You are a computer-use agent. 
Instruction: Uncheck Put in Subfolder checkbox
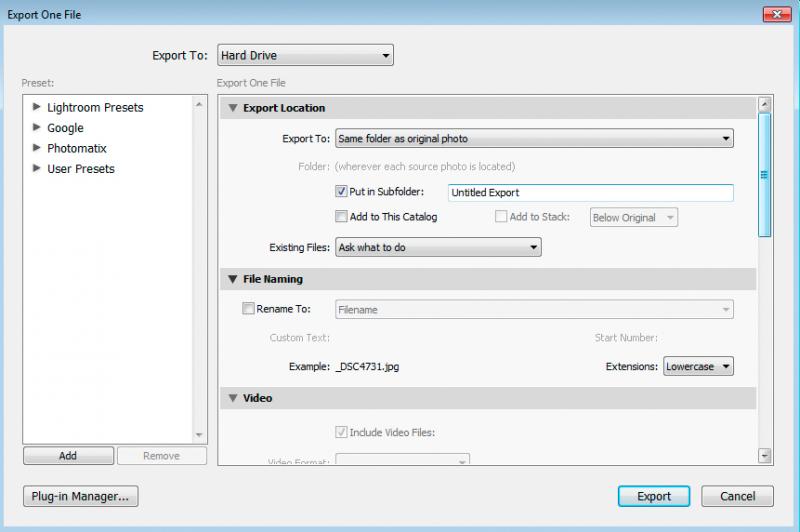tap(341, 191)
